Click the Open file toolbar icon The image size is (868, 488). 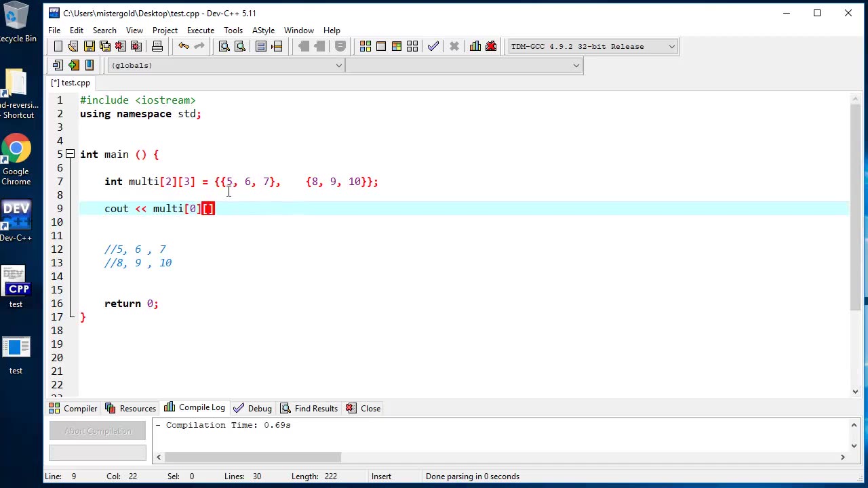pos(73,46)
